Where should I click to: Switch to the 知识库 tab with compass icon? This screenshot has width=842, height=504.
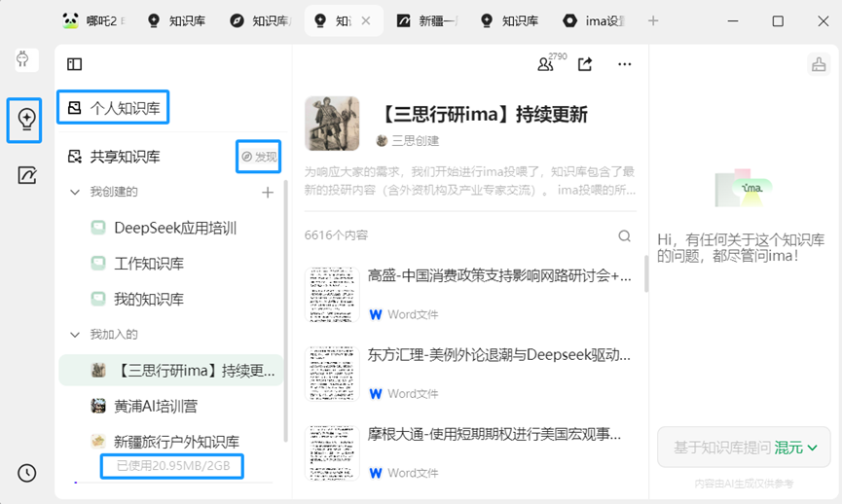point(261,21)
